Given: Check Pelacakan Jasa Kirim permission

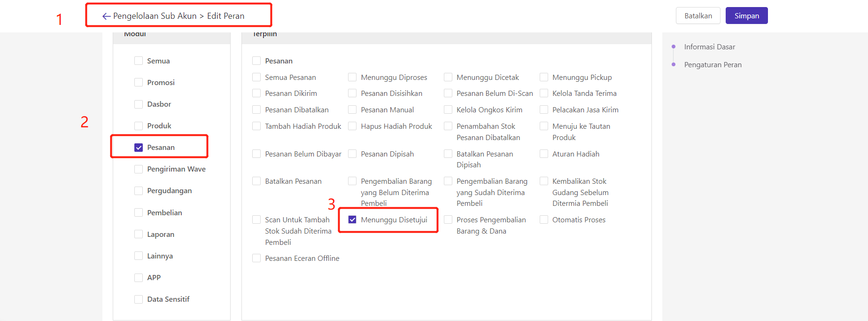Looking at the screenshot, I should coord(544,110).
